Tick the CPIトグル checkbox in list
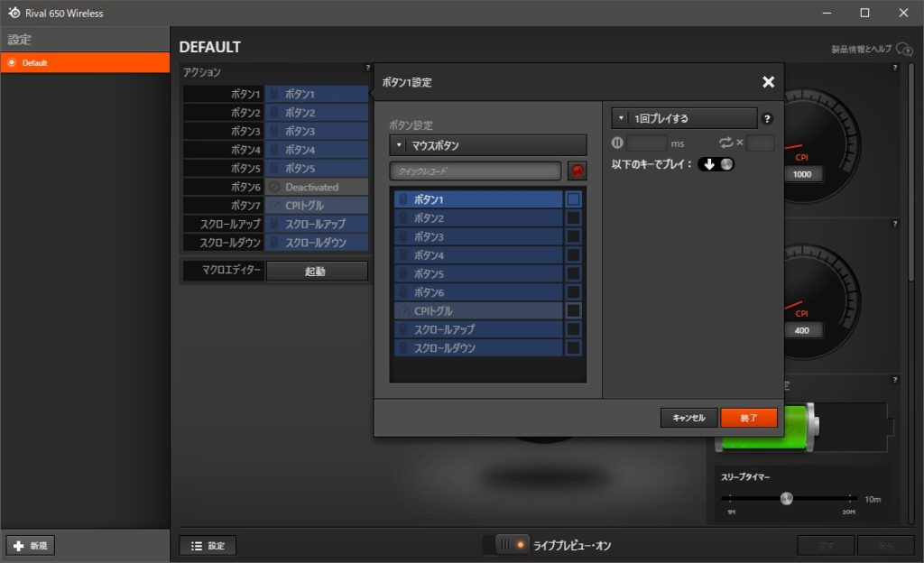The height and width of the screenshot is (563, 924). (x=573, y=310)
